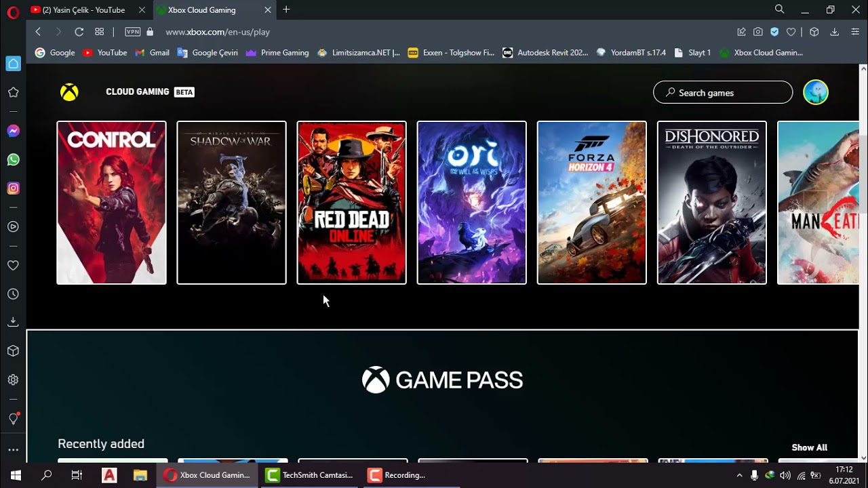
Task: Open the Forza Horizon 4 tile
Action: point(591,203)
